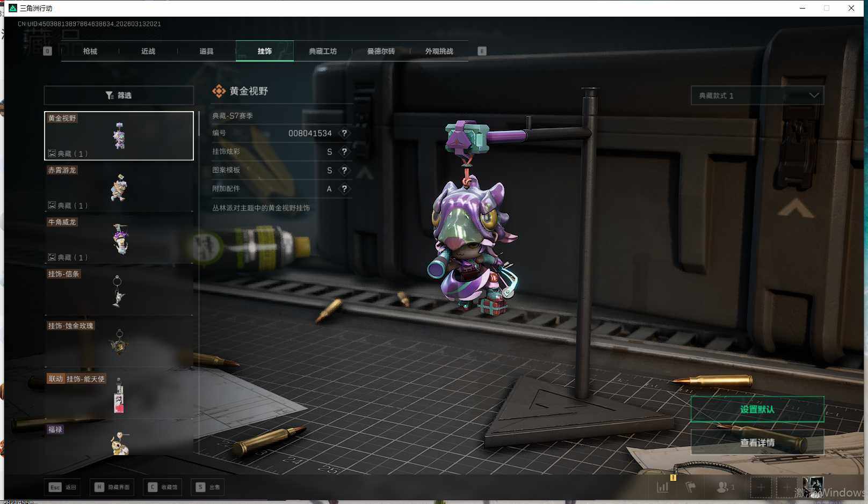Click the 典藏 badge icon on 赤霄游龙
Viewport: 868px width, 504px height.
point(52,206)
